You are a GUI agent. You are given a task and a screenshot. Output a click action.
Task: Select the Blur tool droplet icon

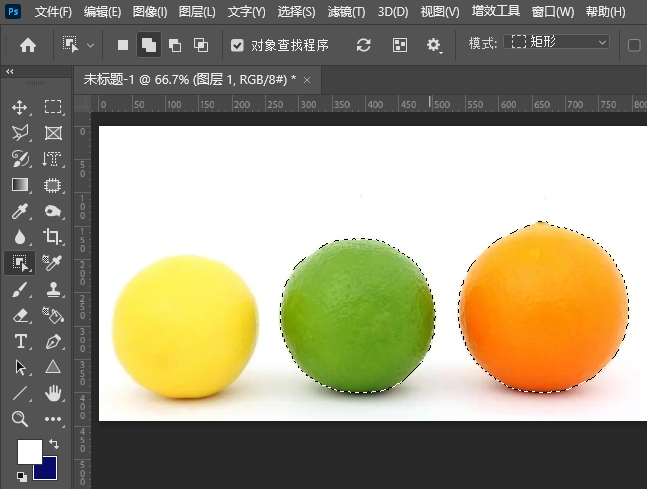point(20,237)
